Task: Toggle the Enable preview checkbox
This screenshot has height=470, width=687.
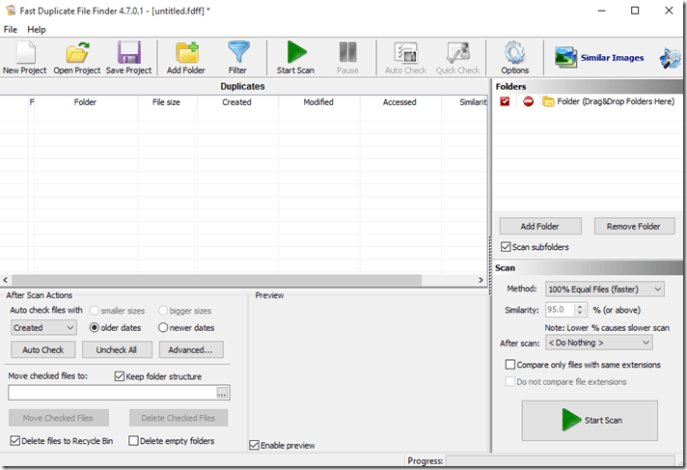Action: [x=254, y=445]
